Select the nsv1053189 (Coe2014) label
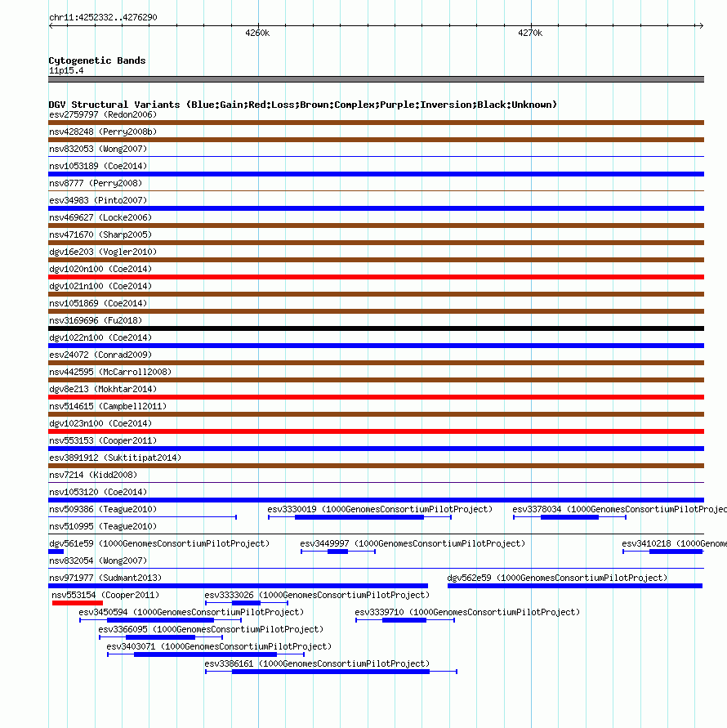 pyautogui.click(x=98, y=166)
